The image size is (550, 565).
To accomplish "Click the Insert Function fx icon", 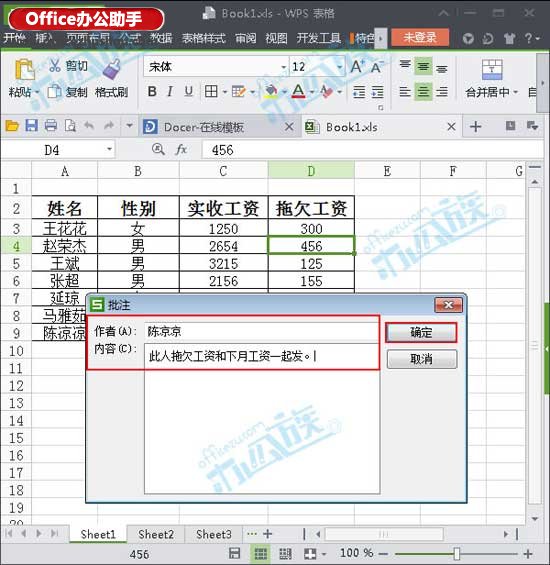I will pyautogui.click(x=181, y=149).
